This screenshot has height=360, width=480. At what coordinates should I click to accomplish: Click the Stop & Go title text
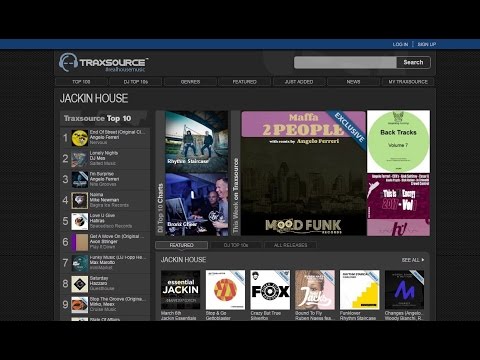point(216,313)
